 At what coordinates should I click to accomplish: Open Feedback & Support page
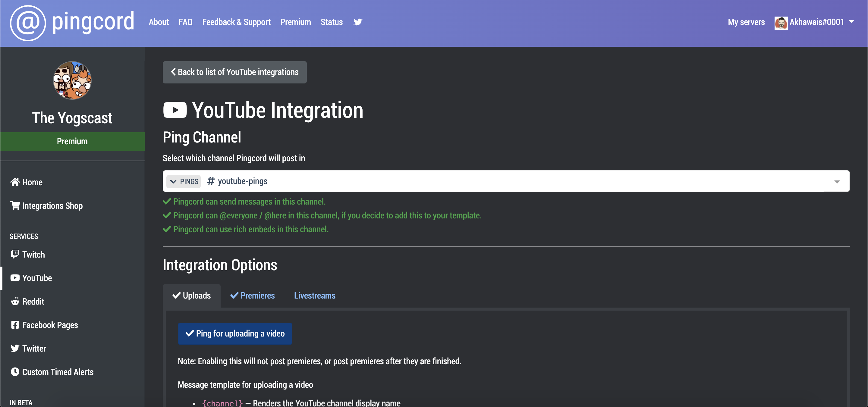click(x=236, y=22)
